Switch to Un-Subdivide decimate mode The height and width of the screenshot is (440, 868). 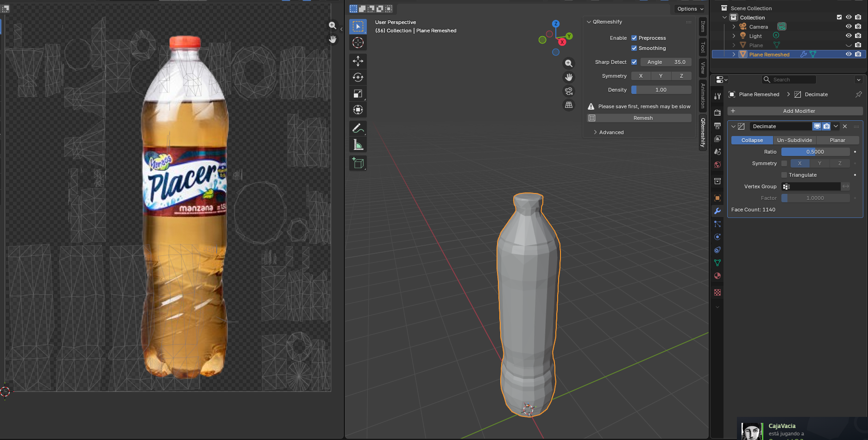point(794,140)
